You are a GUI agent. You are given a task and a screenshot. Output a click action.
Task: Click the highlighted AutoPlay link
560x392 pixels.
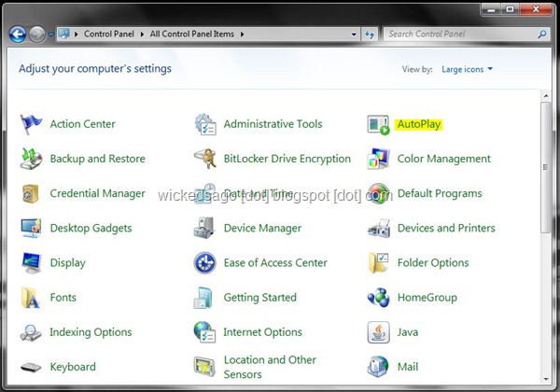pos(419,124)
